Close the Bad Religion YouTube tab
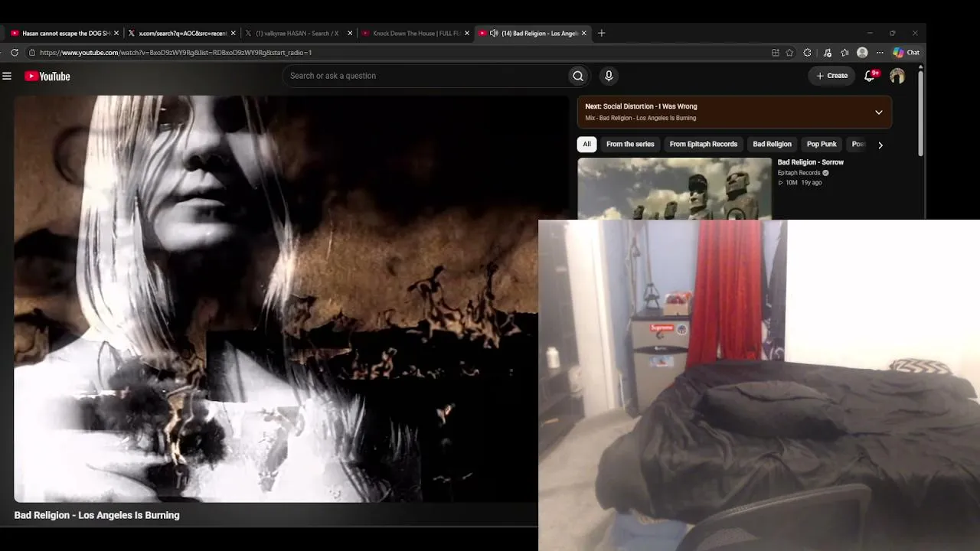Image resolution: width=980 pixels, height=551 pixels. point(584,34)
